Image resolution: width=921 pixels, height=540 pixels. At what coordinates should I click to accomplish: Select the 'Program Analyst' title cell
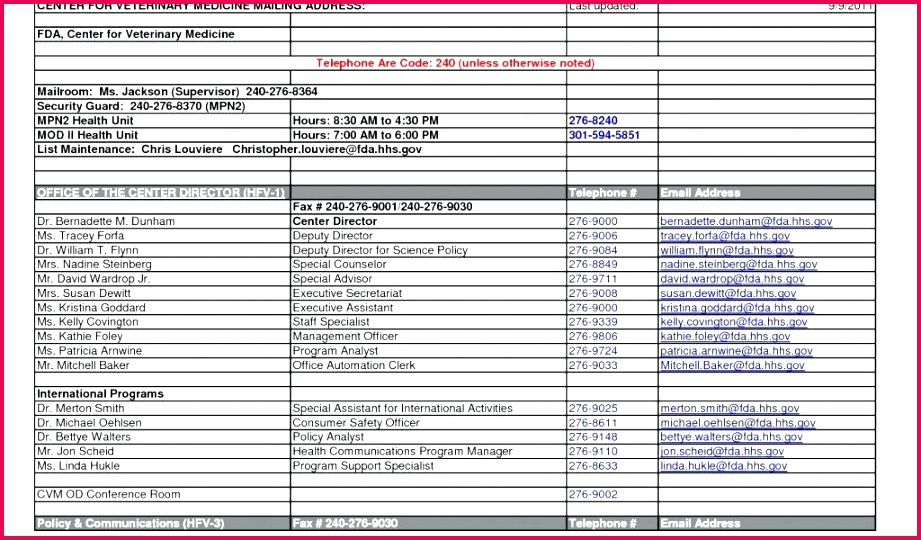pyautogui.click(x=428, y=351)
